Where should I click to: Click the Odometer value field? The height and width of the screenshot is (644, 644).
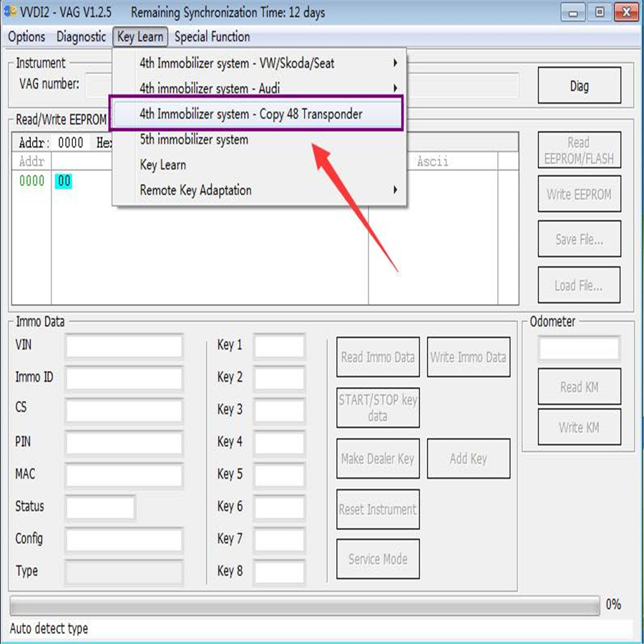click(x=579, y=348)
